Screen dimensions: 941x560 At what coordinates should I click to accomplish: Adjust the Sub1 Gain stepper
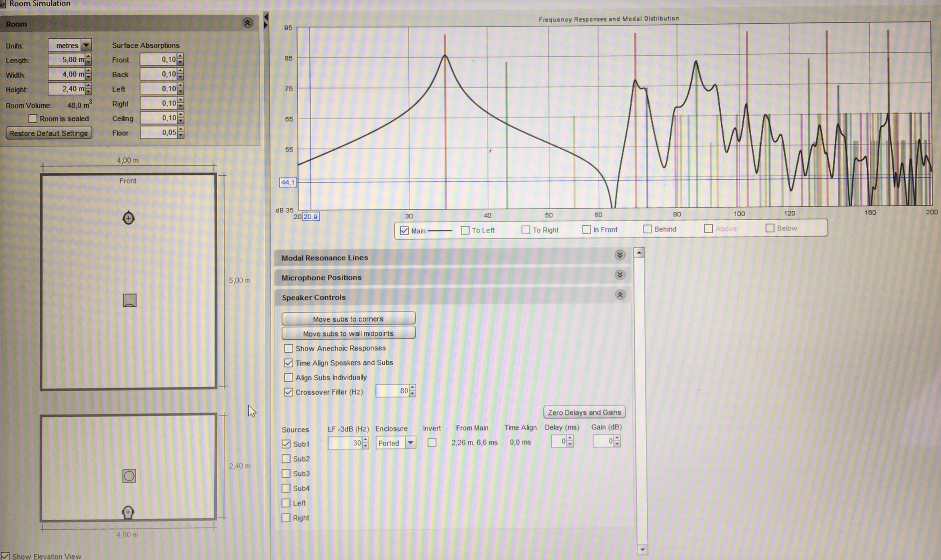pos(617,441)
